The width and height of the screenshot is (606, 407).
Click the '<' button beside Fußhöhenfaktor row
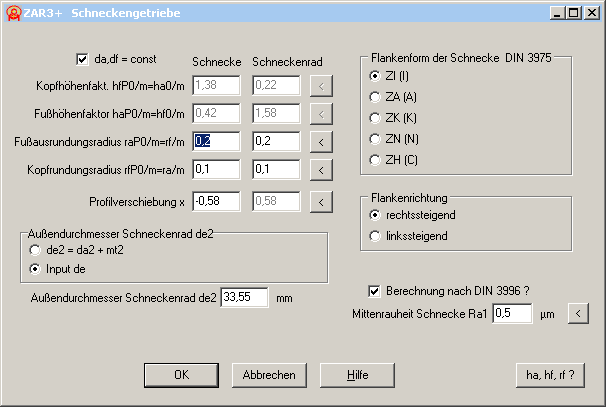[x=320, y=114]
